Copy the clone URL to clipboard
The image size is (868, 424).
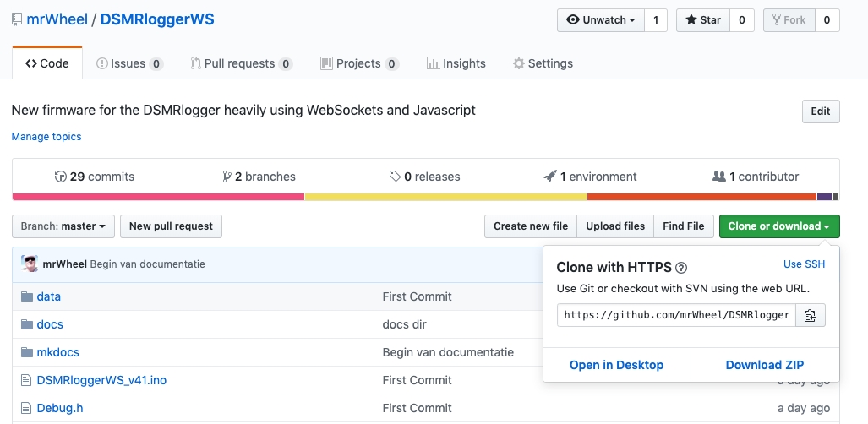810,315
